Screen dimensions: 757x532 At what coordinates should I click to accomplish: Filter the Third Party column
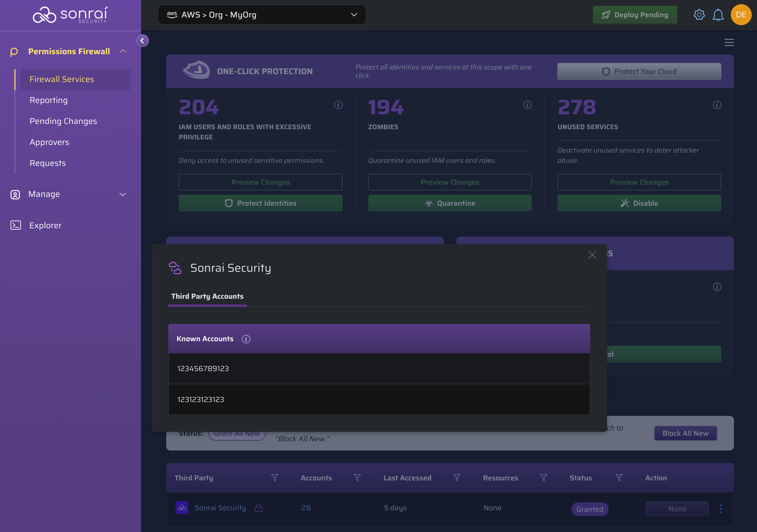click(275, 477)
